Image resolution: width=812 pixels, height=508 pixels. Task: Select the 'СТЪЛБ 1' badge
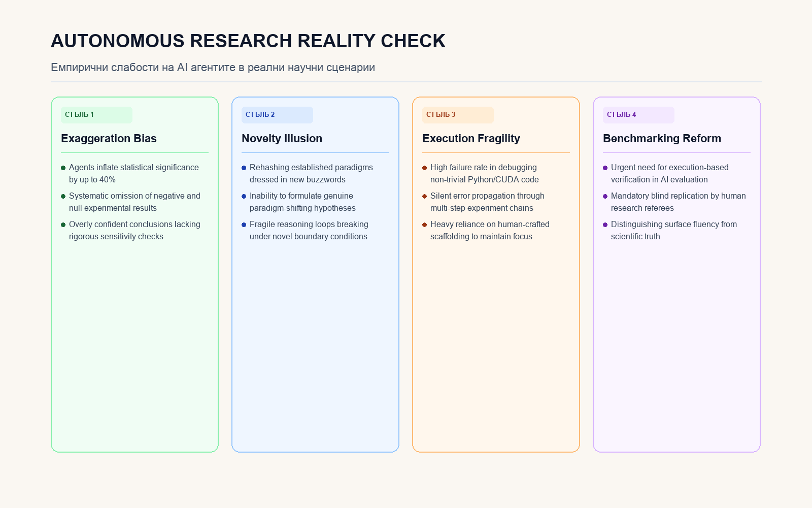96,115
